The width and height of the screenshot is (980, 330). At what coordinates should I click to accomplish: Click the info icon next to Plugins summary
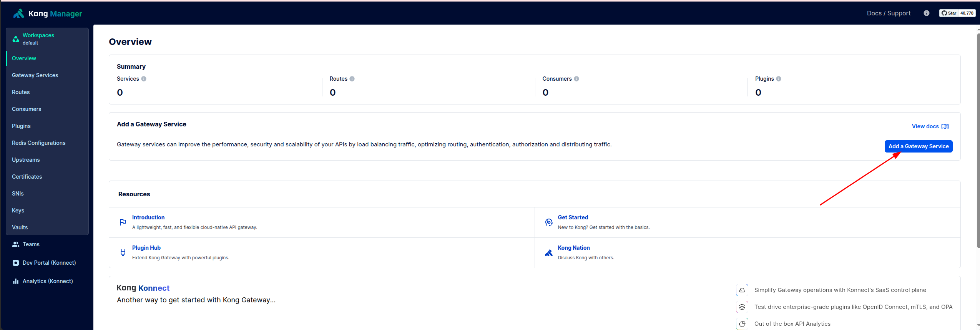pos(779,79)
